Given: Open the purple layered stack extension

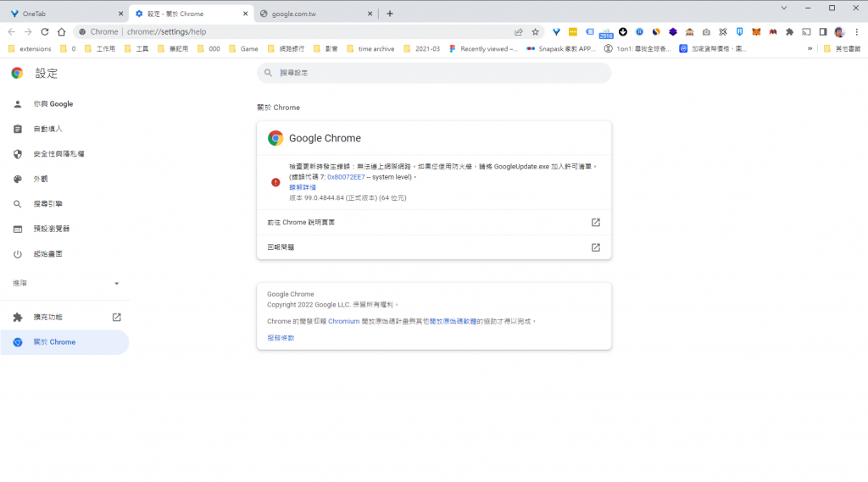Looking at the screenshot, I should coord(672,31).
